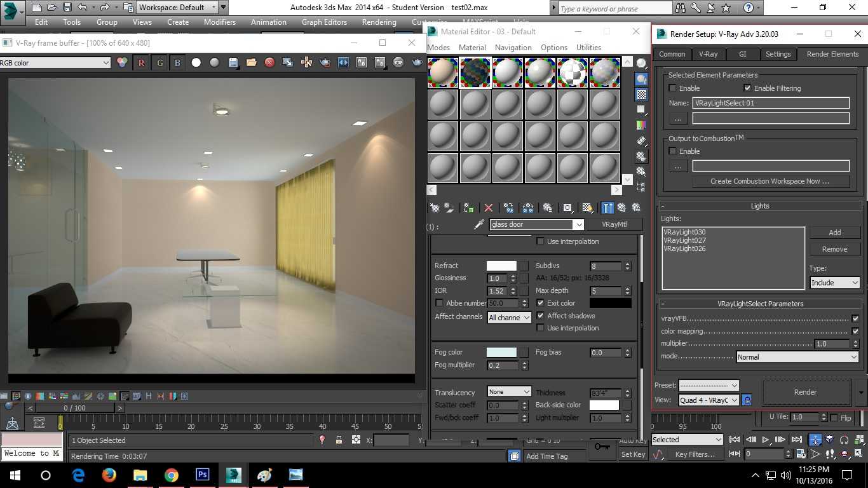This screenshot has width=868, height=488.
Task: Open VRayLightSelect mode Normal dropdown
Action: click(798, 357)
